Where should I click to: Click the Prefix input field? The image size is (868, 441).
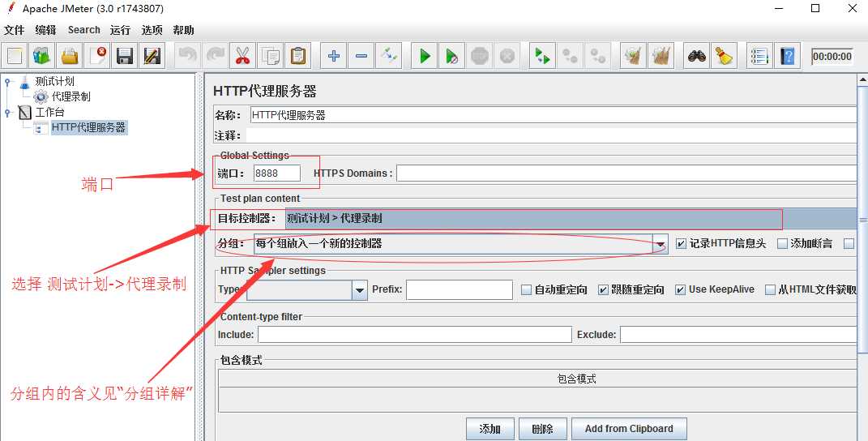(x=460, y=289)
